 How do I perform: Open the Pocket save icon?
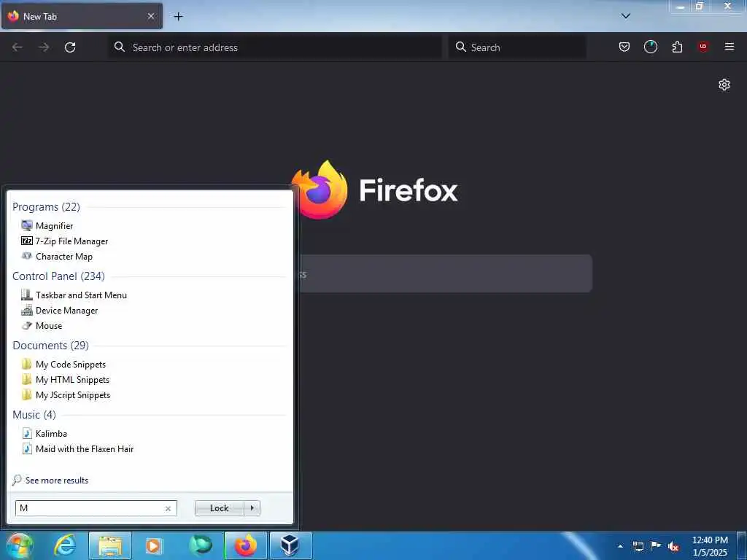tap(624, 47)
